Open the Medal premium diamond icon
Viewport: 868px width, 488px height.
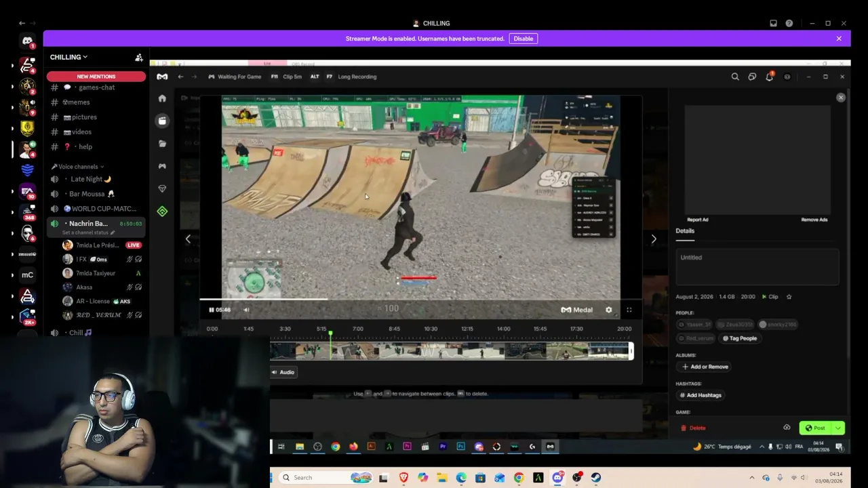point(162,189)
